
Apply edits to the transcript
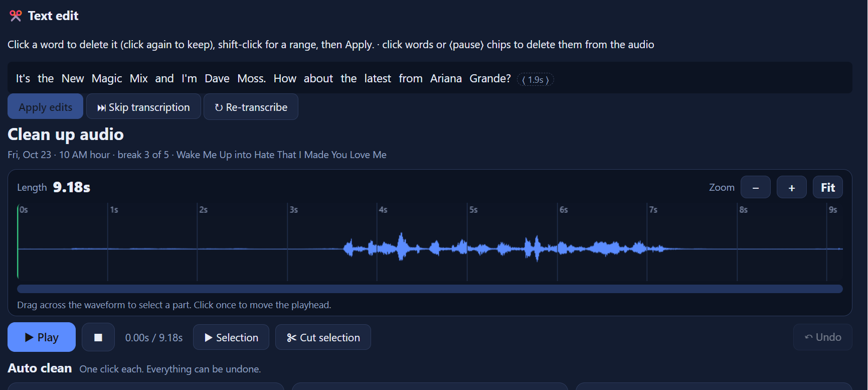pyautogui.click(x=46, y=107)
